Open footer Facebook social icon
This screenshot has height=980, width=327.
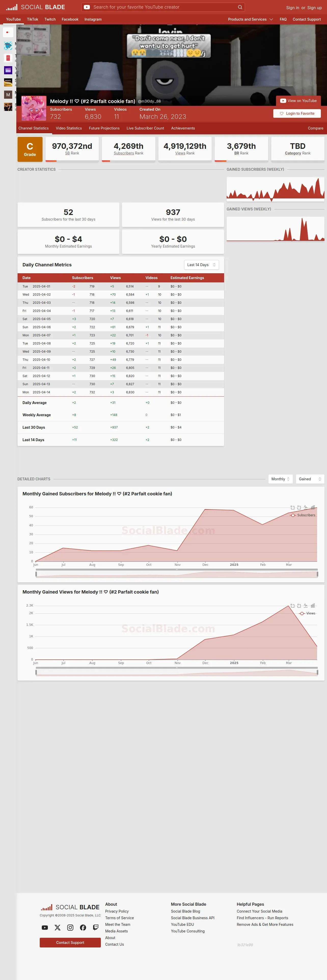click(x=83, y=928)
